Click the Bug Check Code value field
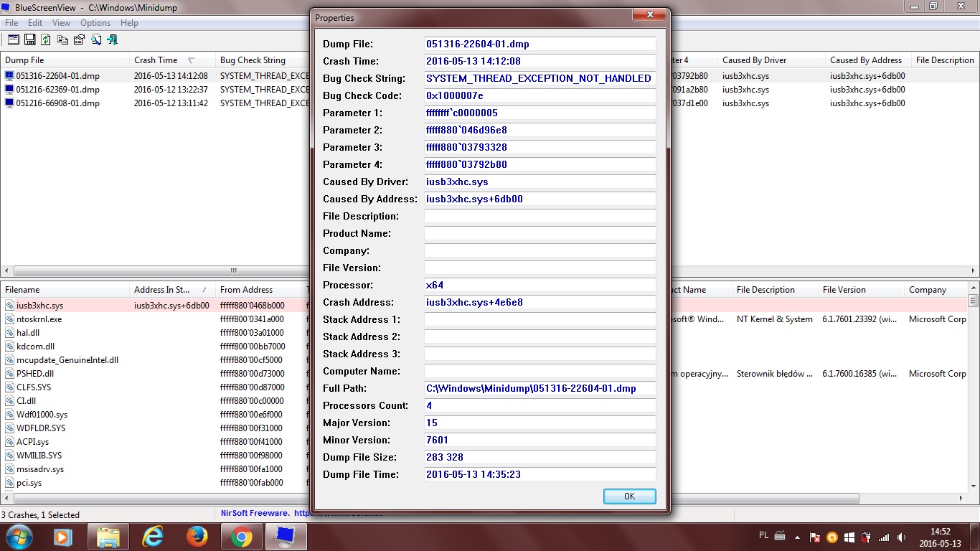 tap(540, 95)
